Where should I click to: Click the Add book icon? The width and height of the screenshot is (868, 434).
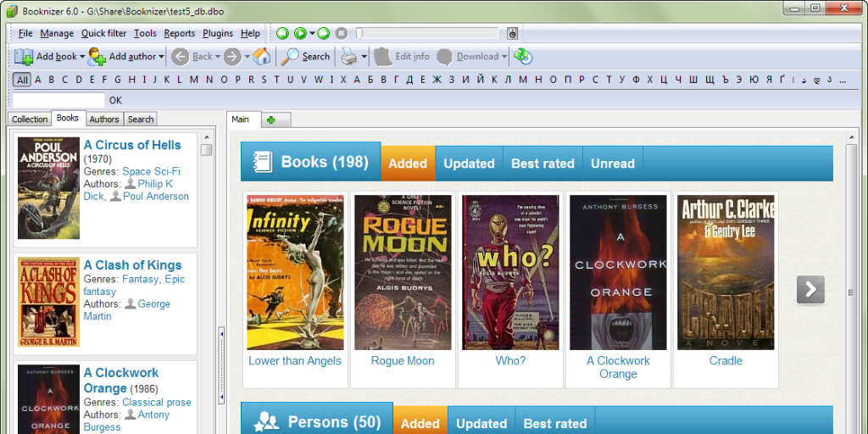[24, 57]
